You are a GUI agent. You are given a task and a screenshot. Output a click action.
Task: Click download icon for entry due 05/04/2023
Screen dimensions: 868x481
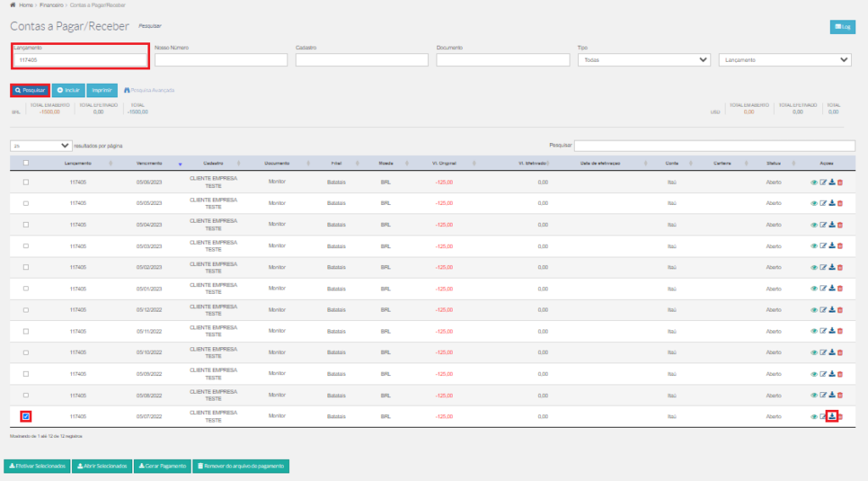(832, 225)
